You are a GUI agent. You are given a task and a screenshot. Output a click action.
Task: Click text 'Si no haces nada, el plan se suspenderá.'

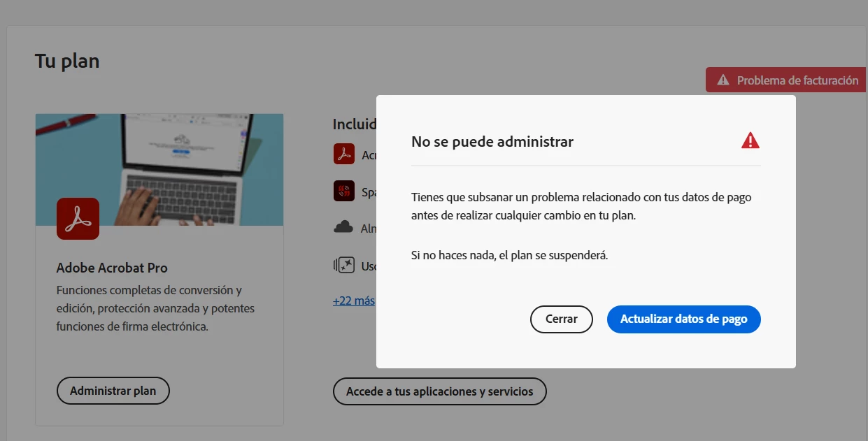pos(510,255)
